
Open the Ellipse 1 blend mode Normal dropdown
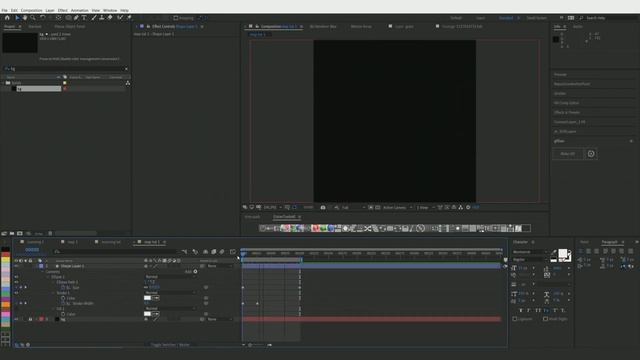[x=170, y=277]
